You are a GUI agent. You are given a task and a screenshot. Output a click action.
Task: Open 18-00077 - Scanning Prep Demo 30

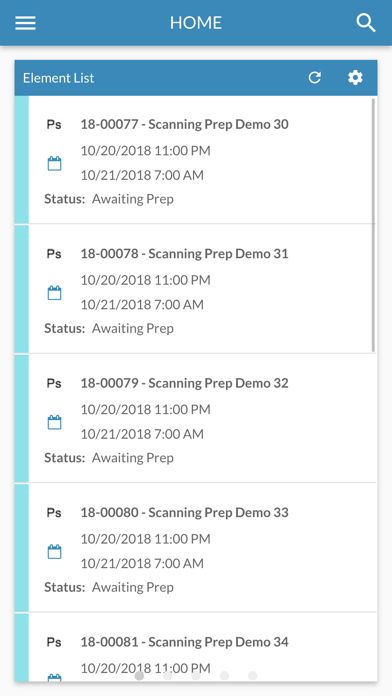[x=184, y=124]
